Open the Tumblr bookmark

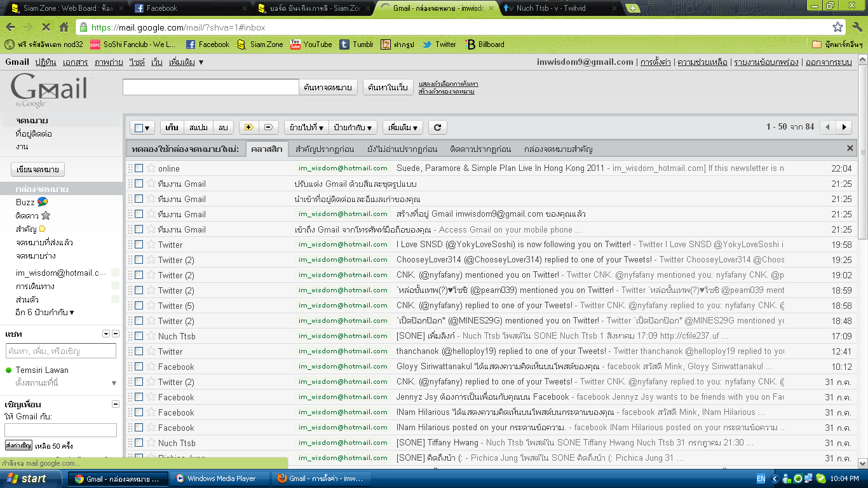[x=356, y=44]
